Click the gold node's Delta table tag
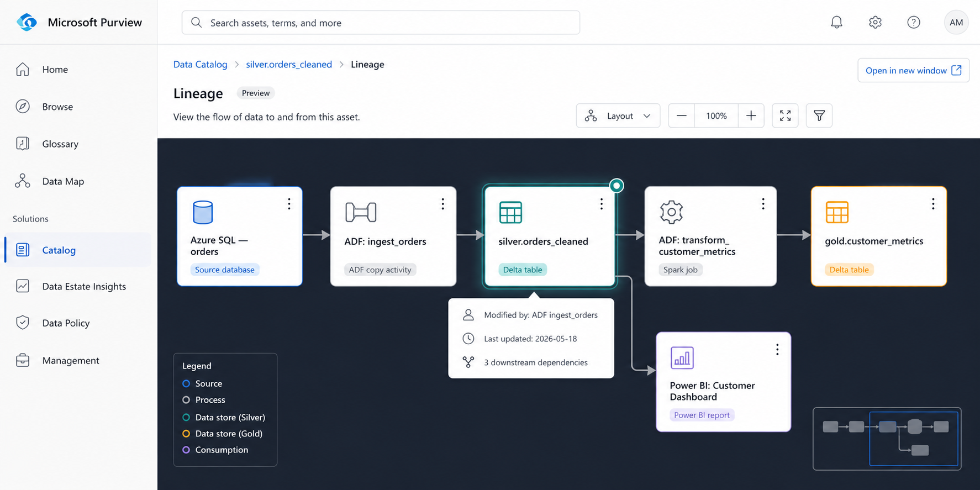This screenshot has width=980, height=490. pos(849,270)
